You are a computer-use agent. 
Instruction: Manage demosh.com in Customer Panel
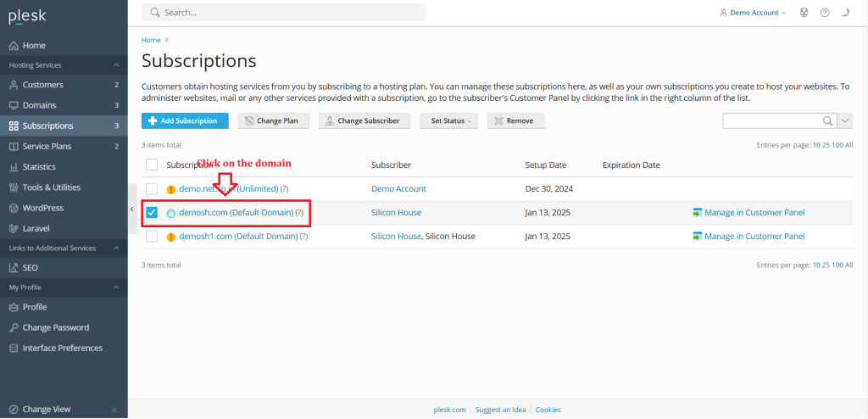coord(749,212)
